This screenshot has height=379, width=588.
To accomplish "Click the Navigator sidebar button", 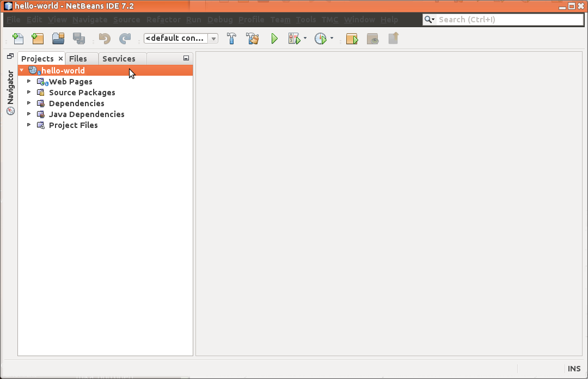I will click(10, 93).
